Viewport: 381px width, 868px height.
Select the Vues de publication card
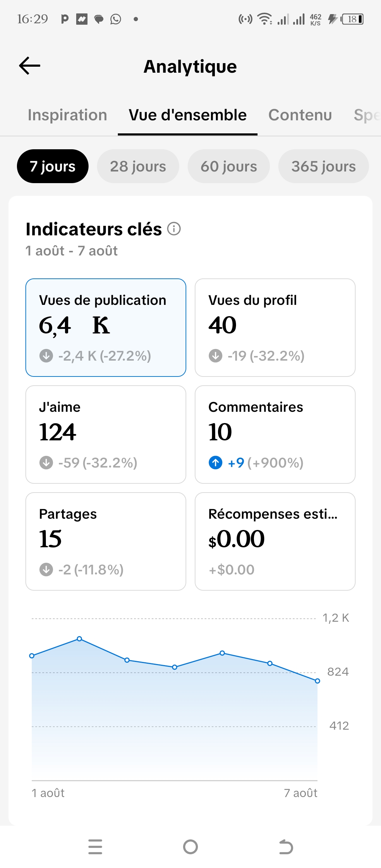(106, 327)
